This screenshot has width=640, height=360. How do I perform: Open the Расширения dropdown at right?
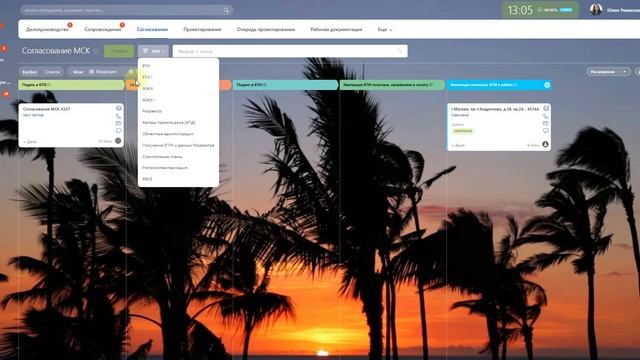point(608,72)
